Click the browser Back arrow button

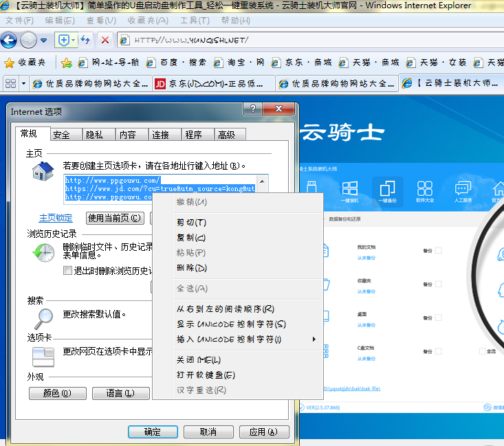coord(9,41)
